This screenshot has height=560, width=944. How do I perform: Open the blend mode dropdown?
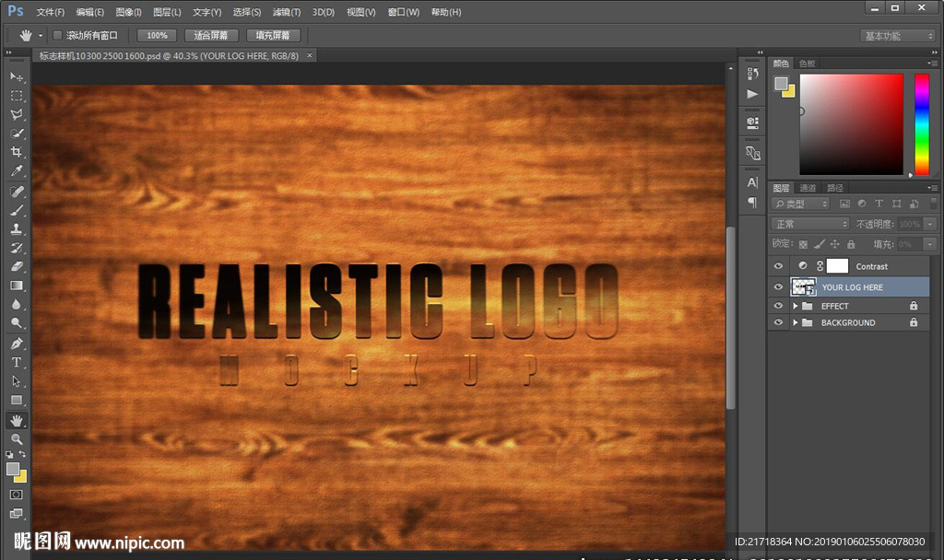click(810, 224)
